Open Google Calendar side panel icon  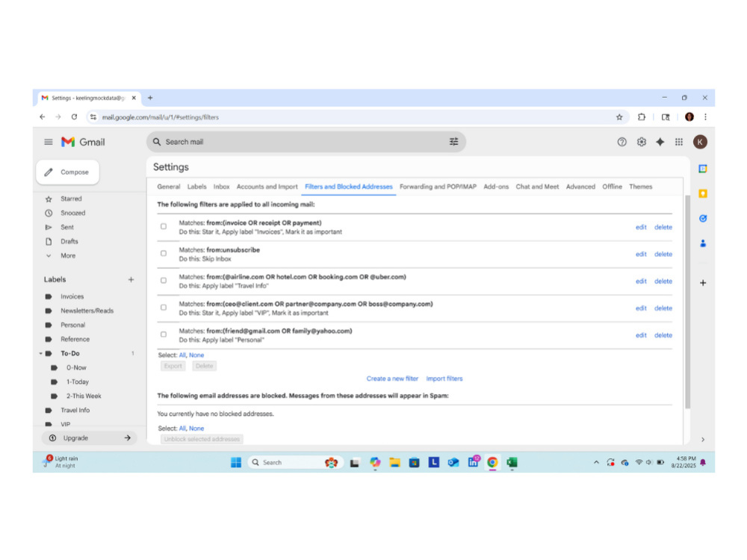click(703, 169)
